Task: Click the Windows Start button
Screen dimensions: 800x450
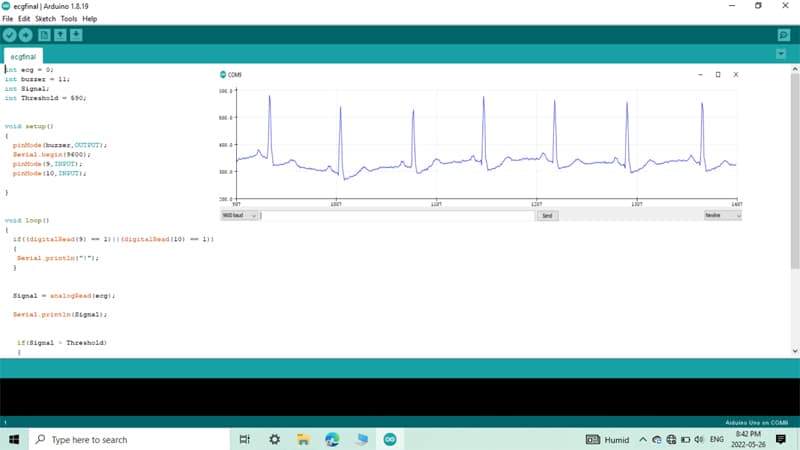Action: tap(14, 439)
